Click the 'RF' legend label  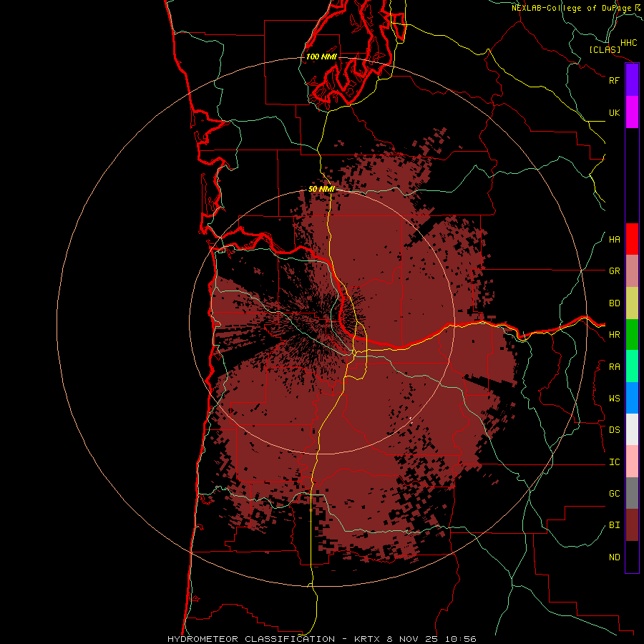tap(614, 80)
